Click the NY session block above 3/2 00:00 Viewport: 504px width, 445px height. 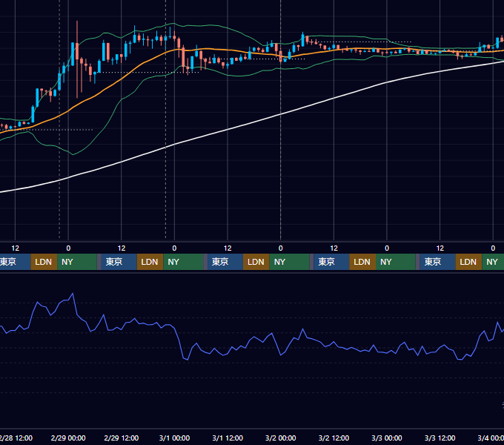289,262
